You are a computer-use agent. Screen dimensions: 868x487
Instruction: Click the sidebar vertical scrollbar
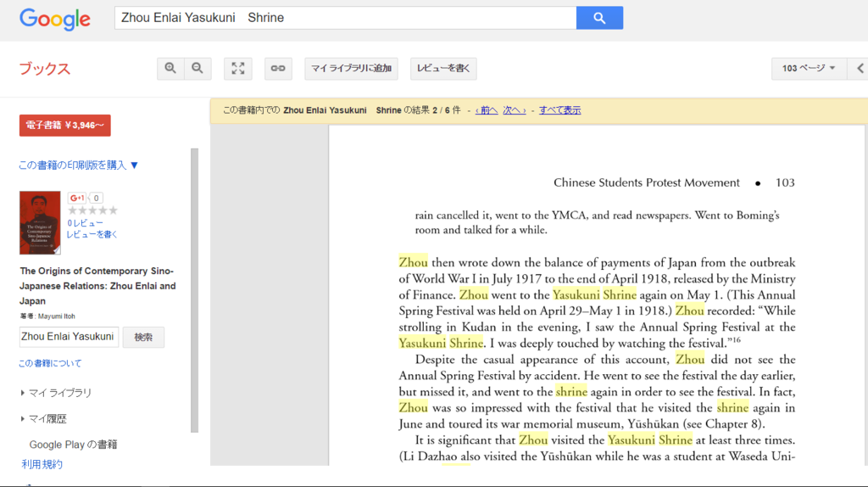tap(194, 290)
